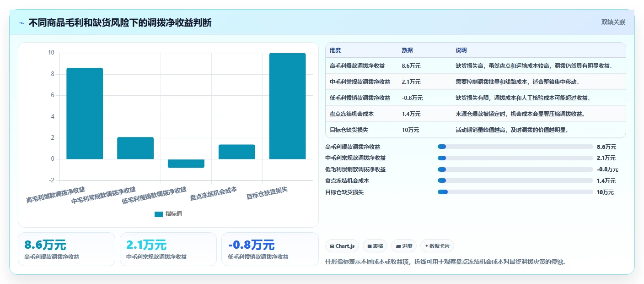Click the 高毛利爆款调拨净收益 progress bar
The image size is (644, 284).
click(x=515, y=147)
